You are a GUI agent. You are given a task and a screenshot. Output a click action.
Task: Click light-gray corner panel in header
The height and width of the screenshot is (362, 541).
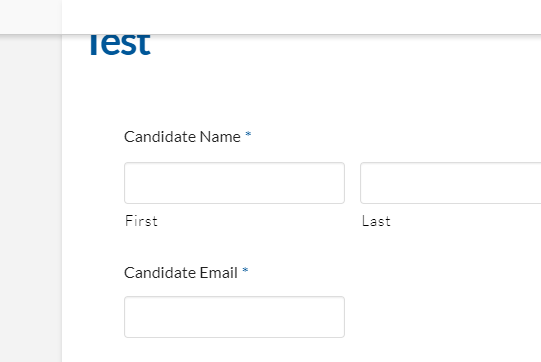tap(31, 17)
